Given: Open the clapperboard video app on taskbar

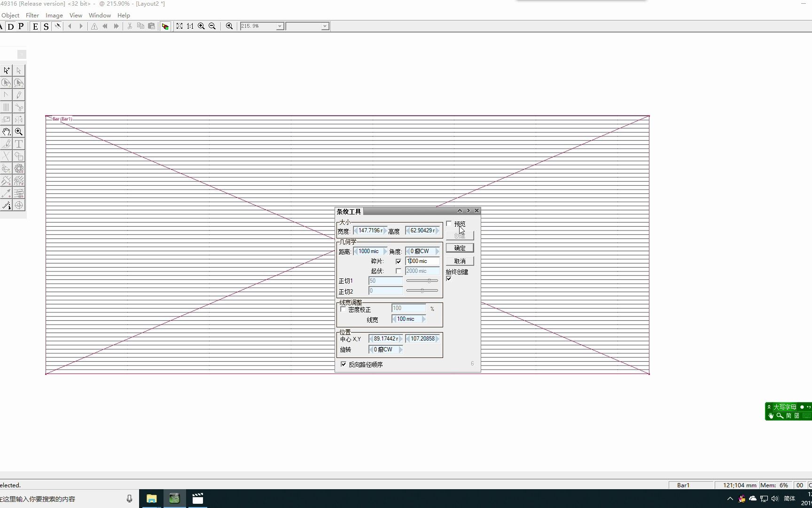Looking at the screenshot, I should pyautogui.click(x=198, y=499).
